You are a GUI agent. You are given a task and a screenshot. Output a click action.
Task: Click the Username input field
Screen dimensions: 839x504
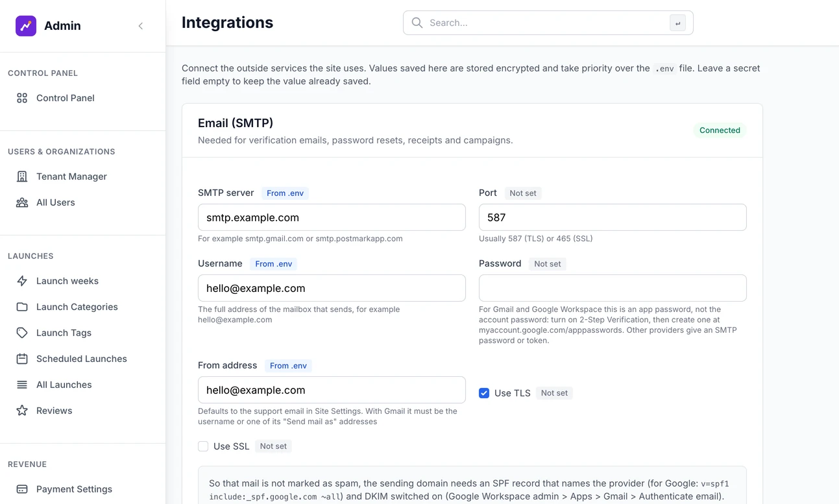(332, 288)
